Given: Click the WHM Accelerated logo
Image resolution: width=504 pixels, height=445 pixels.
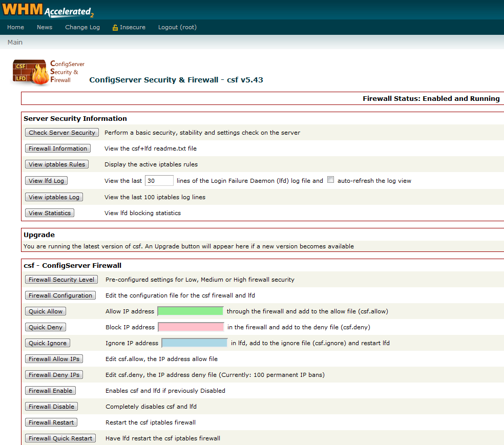Looking at the screenshot, I should 48,10.
